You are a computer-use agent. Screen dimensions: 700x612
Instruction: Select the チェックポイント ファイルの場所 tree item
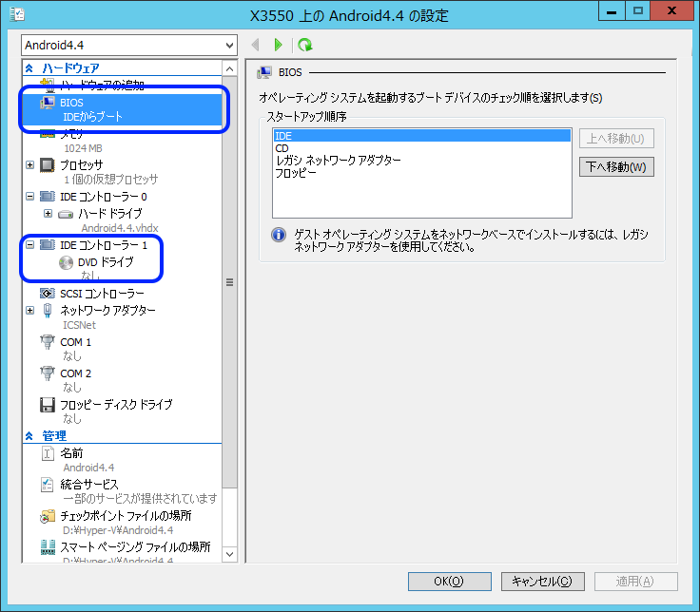(x=126, y=516)
